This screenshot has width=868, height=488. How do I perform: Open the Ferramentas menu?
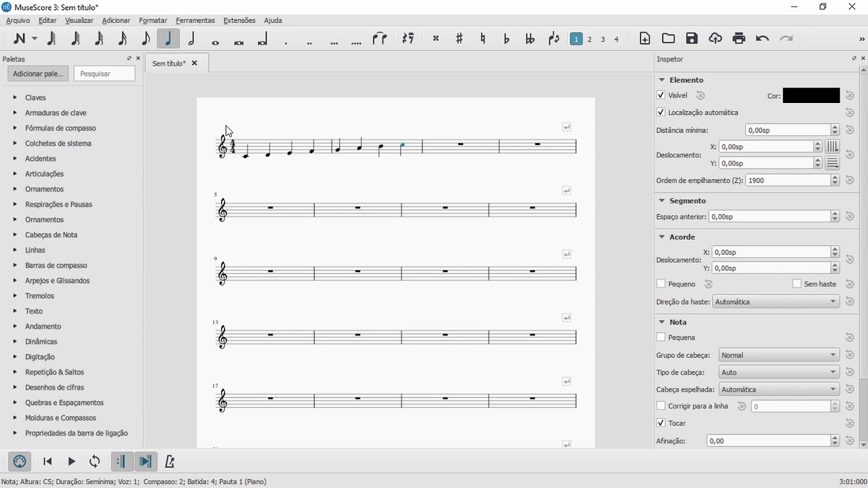195,20
